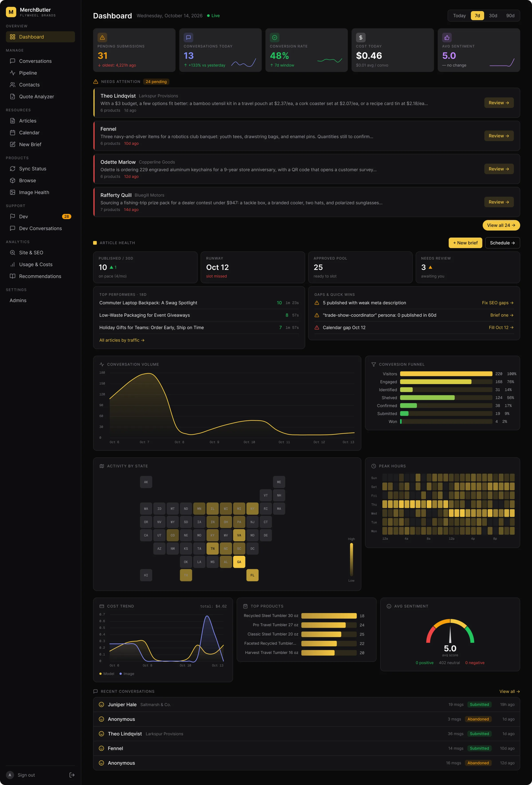
Task: Click the Browse box icon
Action: (x=12, y=180)
